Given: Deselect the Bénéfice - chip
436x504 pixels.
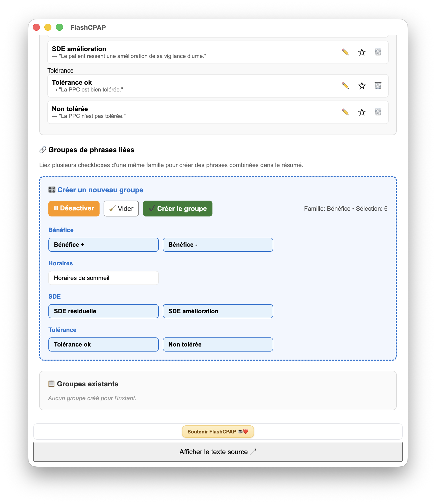Looking at the screenshot, I should (218, 245).
